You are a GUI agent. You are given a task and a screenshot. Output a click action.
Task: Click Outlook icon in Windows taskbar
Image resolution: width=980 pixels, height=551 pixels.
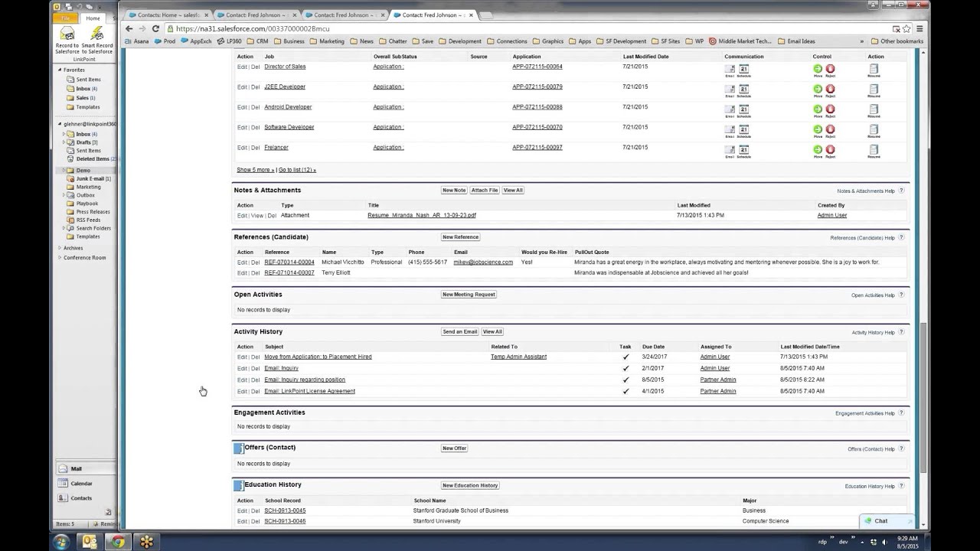click(90, 542)
